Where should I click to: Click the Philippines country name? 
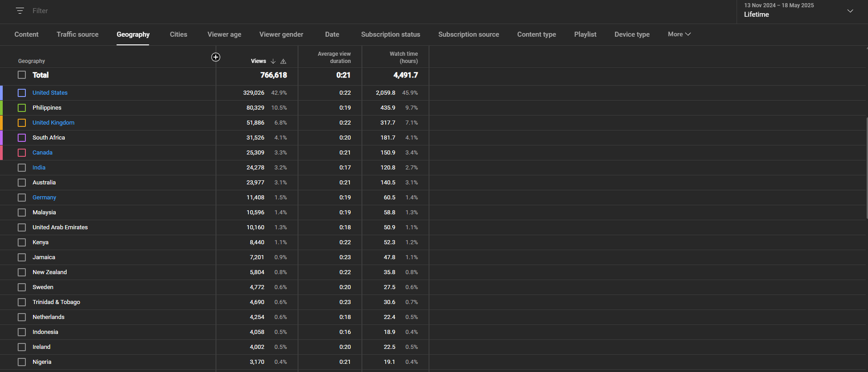point(47,108)
